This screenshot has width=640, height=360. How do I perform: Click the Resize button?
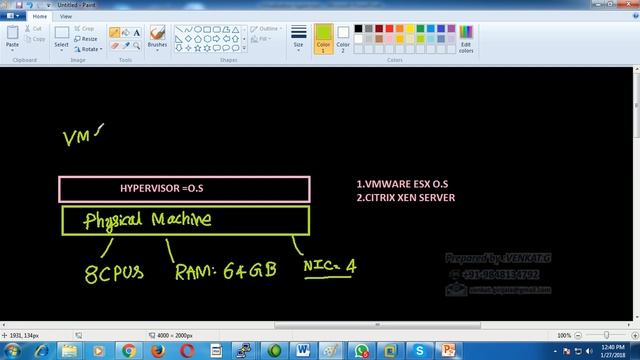point(86,39)
